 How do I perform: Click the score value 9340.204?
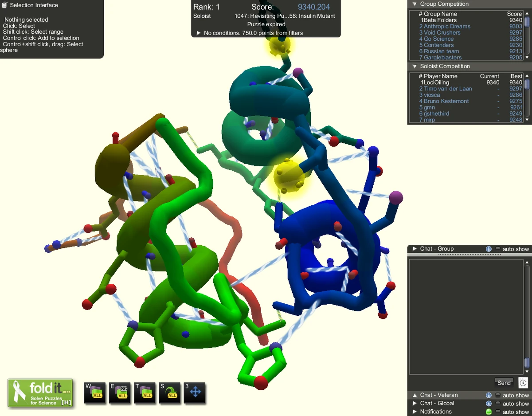click(314, 7)
